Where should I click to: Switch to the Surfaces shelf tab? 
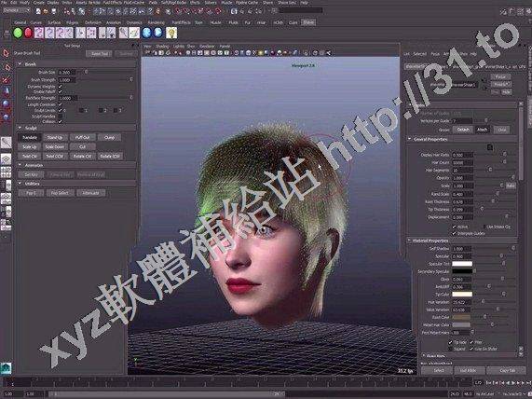pos(54,22)
